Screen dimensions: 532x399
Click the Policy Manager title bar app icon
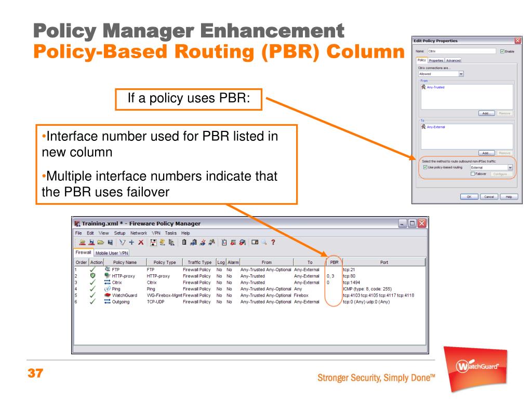pos(77,223)
